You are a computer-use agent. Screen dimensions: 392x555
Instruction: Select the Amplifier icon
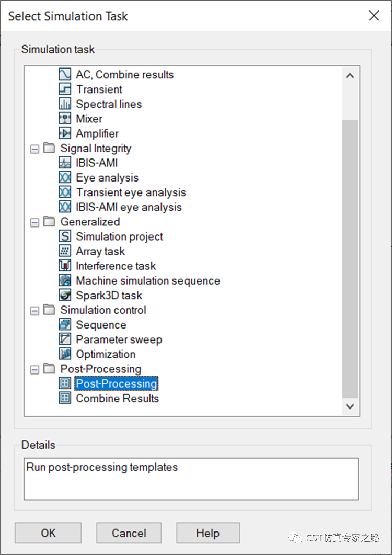click(x=65, y=133)
